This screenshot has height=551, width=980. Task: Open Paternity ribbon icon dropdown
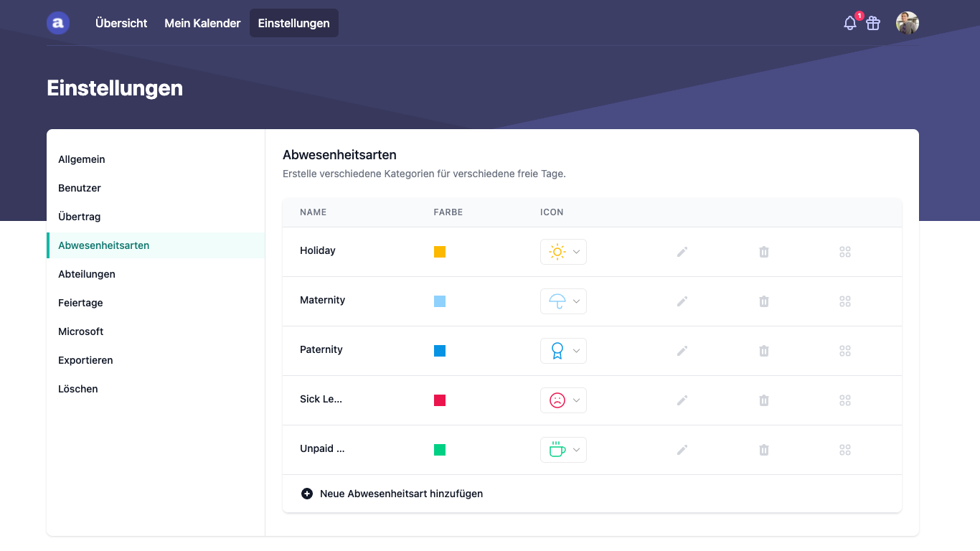pyautogui.click(x=563, y=351)
